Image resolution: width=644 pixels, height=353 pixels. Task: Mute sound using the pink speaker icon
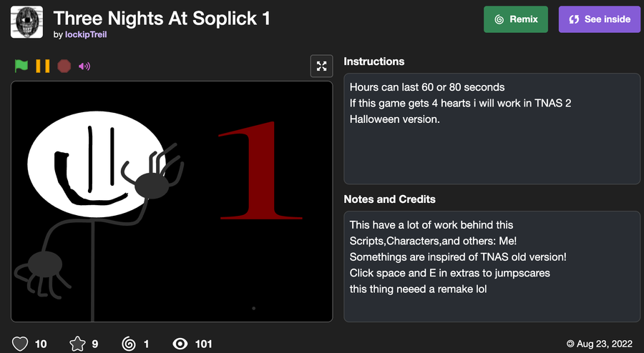click(x=84, y=66)
